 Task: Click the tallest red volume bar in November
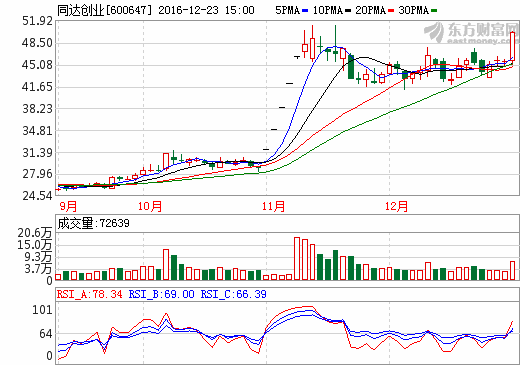tap(297, 258)
